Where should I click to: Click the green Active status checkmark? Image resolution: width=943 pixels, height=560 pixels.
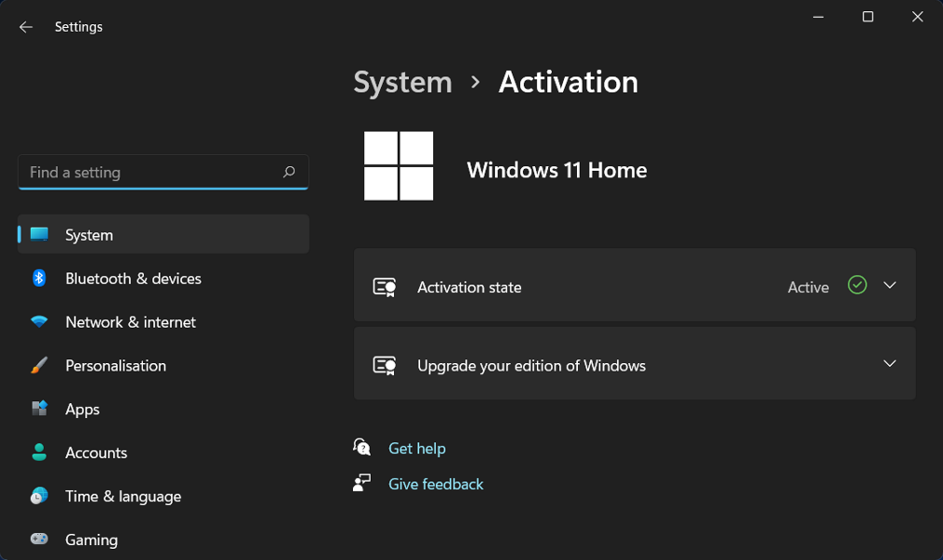pos(856,286)
